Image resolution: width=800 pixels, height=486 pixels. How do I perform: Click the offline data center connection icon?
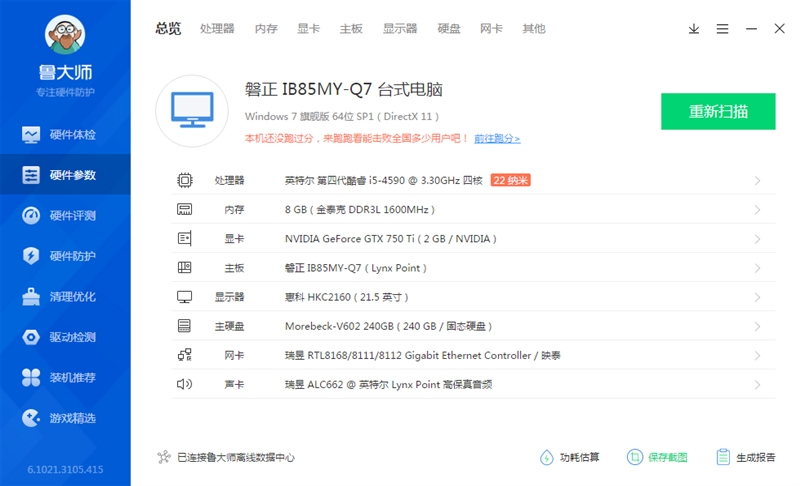point(164,457)
